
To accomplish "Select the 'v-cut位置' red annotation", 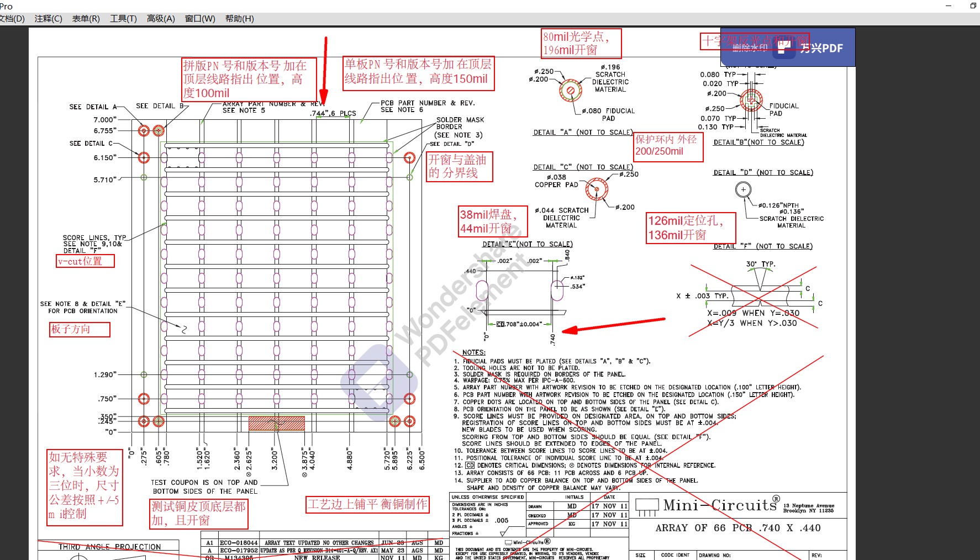I will click(85, 261).
